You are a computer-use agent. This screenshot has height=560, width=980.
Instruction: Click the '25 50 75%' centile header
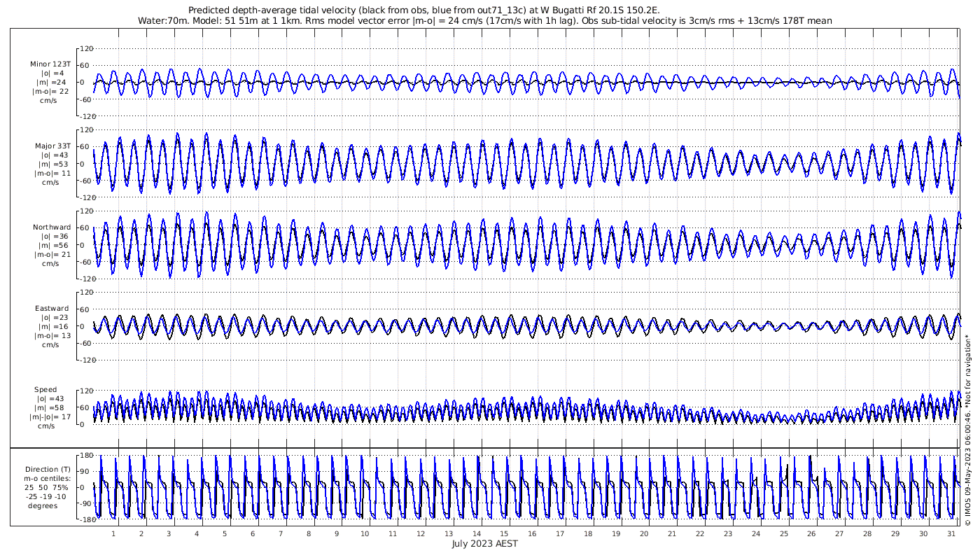coord(46,488)
